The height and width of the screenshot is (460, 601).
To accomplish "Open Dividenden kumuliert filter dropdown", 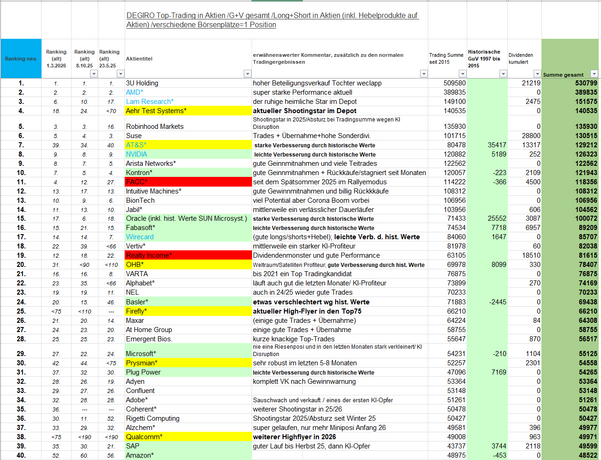I will tap(537, 74).
